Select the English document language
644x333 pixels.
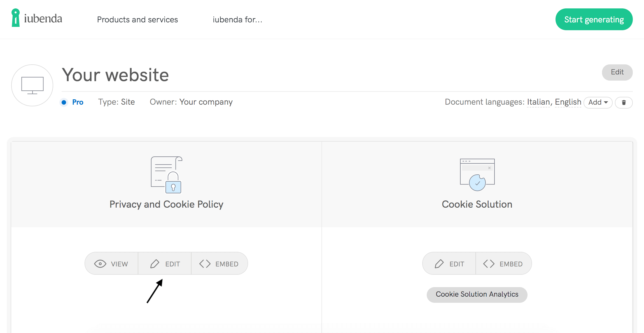pos(568,102)
